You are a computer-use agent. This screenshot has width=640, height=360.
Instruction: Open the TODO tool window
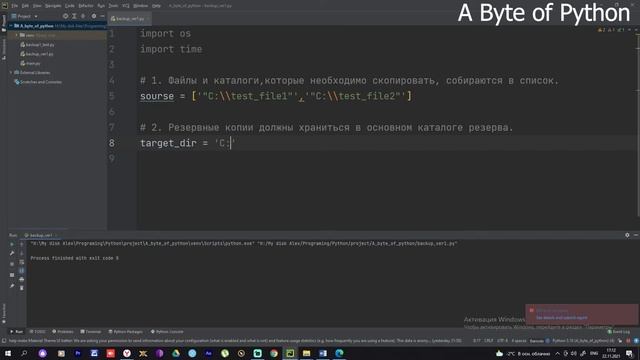click(38, 332)
